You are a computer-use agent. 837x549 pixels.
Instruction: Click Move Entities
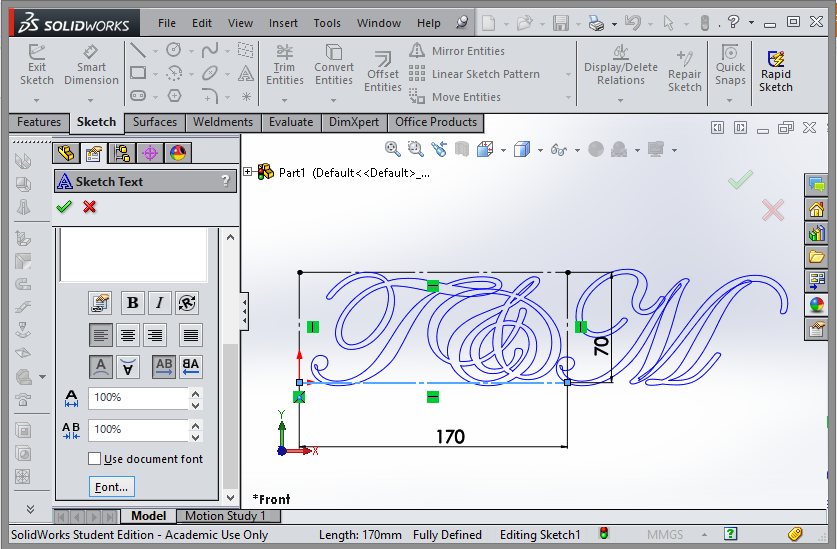click(455, 97)
